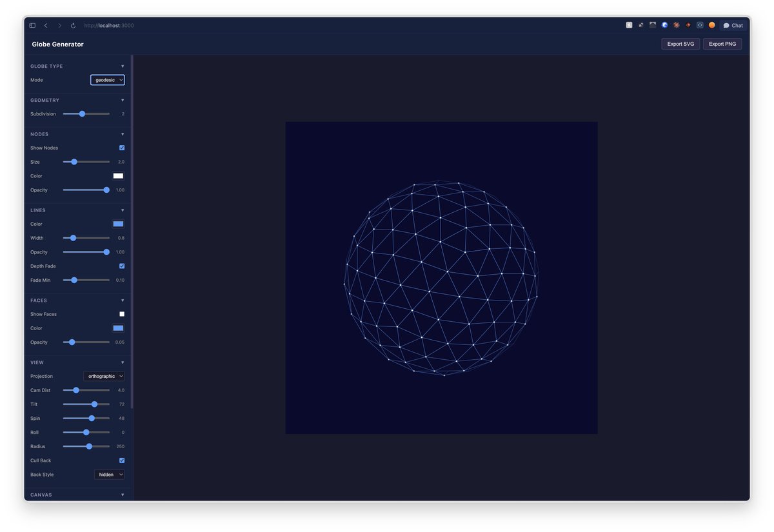Click the Cam Dist value 4.0
Screen dimensions: 774x532
[x=121, y=390]
